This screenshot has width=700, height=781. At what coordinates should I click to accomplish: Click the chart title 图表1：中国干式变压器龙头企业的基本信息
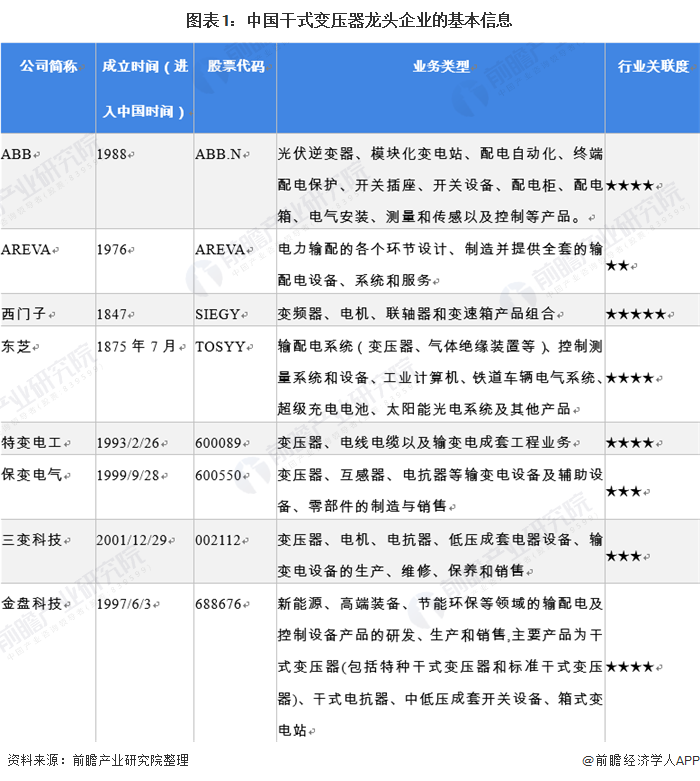(349, 20)
